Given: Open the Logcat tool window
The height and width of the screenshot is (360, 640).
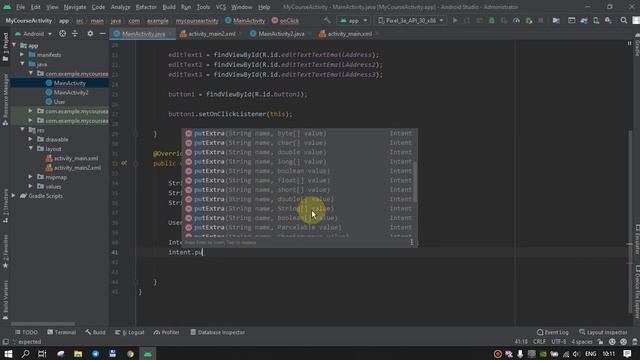Looking at the screenshot, I should coord(130,332).
